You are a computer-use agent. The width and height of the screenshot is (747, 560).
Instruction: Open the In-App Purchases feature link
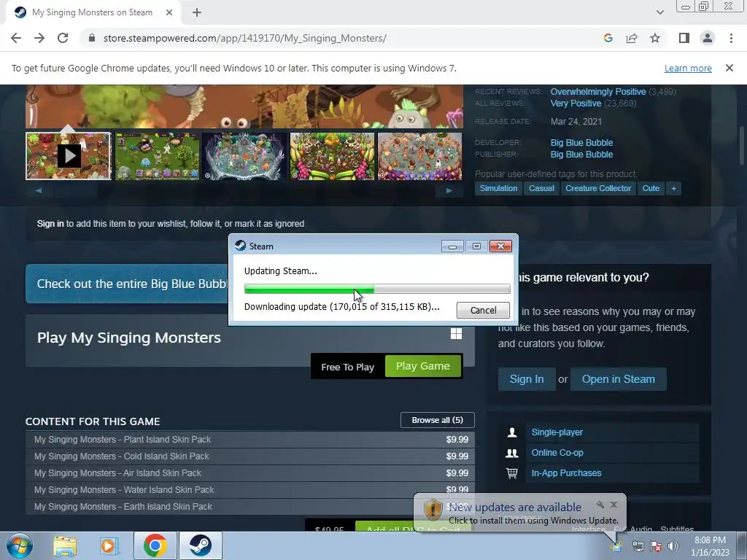point(566,473)
